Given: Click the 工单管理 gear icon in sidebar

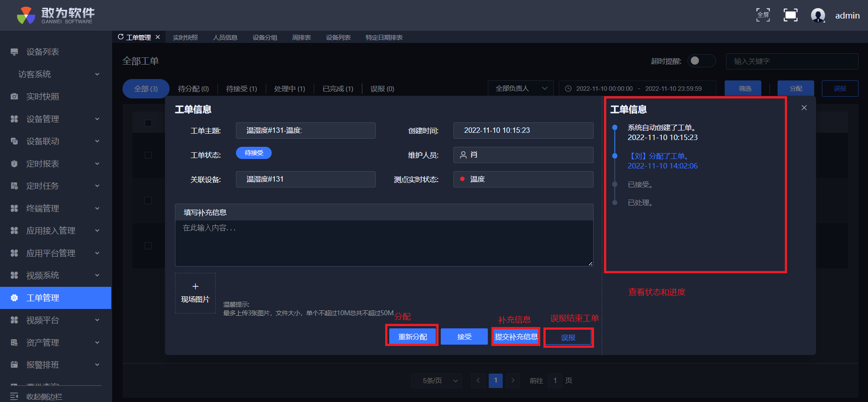Looking at the screenshot, I should point(14,298).
